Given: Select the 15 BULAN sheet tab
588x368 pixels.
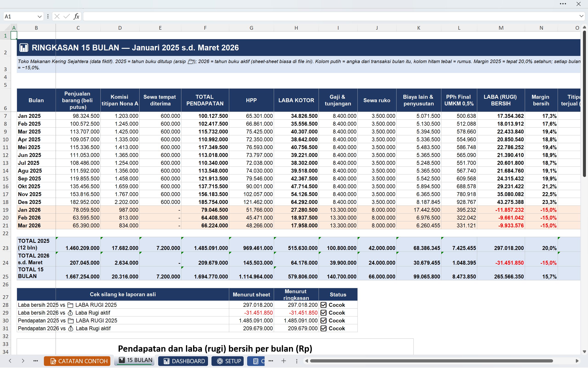Looking at the screenshot, I should point(134,360).
